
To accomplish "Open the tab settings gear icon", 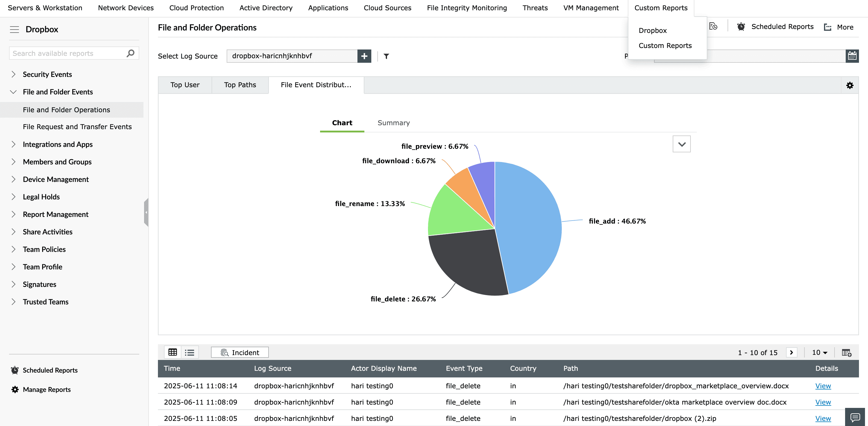I will pyautogui.click(x=850, y=85).
